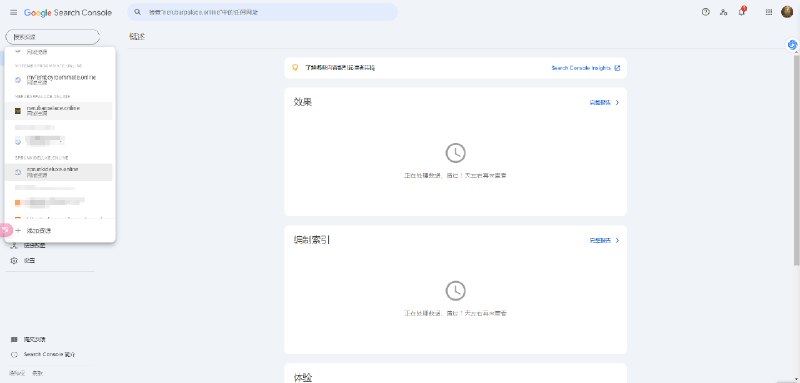Click the 体验 card heading
This screenshot has width=800, height=383.
(x=303, y=377)
